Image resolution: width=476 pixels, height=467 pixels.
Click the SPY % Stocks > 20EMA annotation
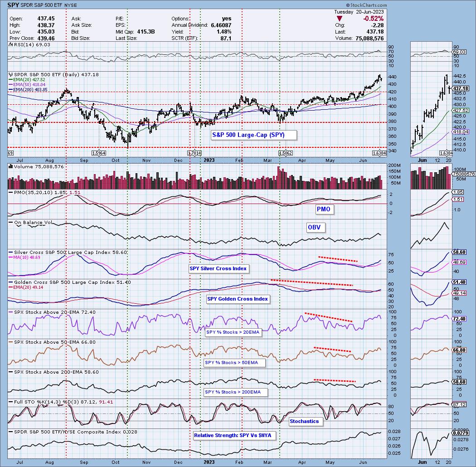[x=233, y=332]
